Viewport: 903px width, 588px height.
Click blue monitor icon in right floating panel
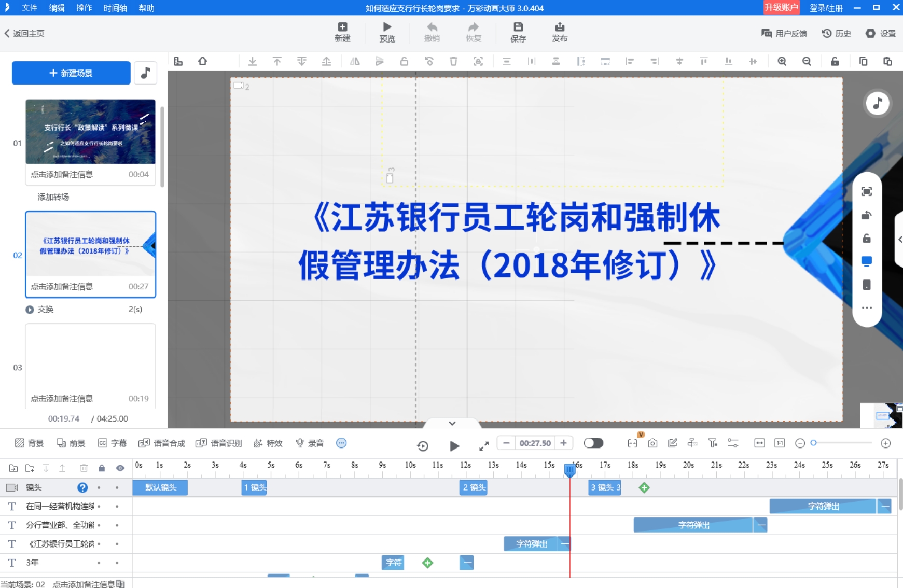[x=867, y=261]
